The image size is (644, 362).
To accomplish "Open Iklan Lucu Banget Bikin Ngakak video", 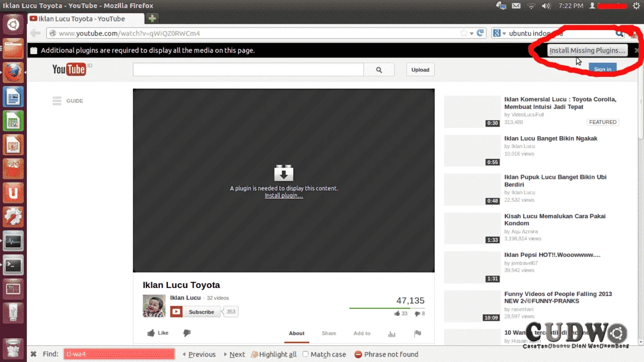I will [551, 139].
